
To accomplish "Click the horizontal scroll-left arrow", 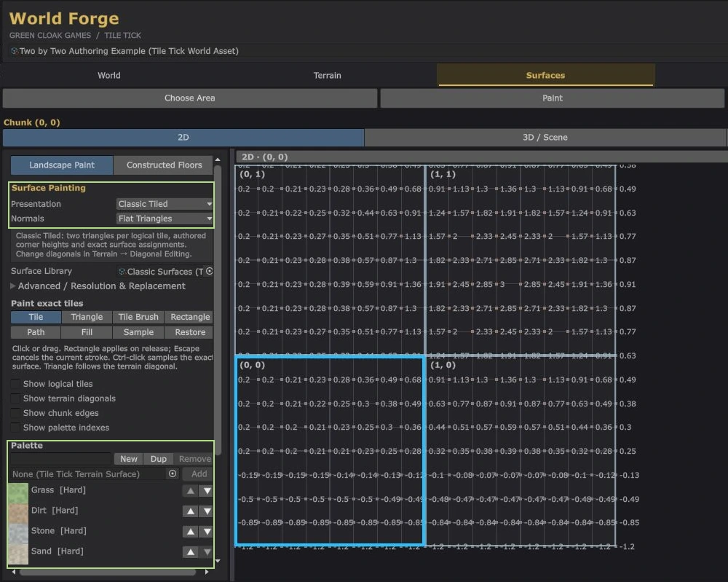I will (x=13, y=572).
